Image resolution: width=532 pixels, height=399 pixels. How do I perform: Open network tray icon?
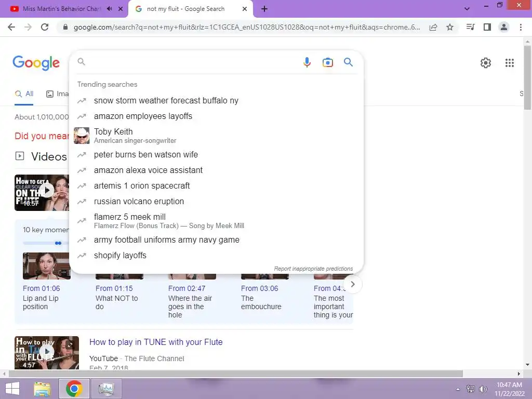click(x=470, y=389)
